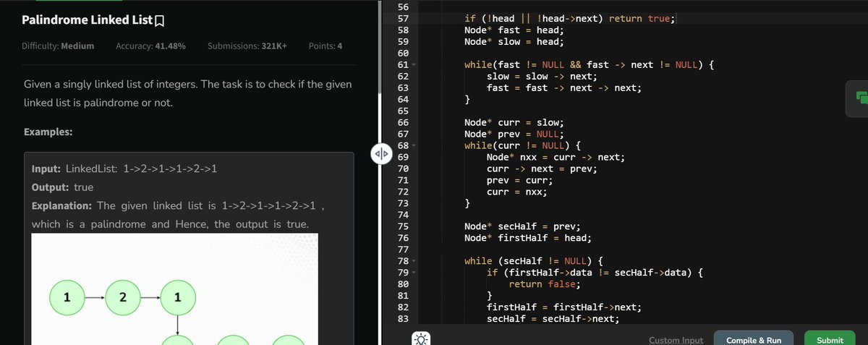Click the 'Node* nxx = curr -> next;' line
This screenshot has width=868, height=345.
point(556,158)
